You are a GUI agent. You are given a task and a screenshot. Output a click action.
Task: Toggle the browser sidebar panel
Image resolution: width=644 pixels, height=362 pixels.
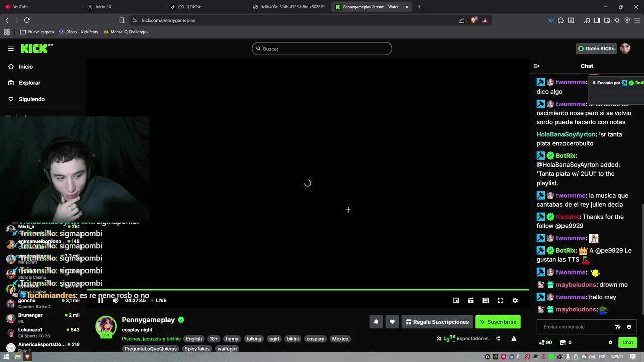(597, 20)
